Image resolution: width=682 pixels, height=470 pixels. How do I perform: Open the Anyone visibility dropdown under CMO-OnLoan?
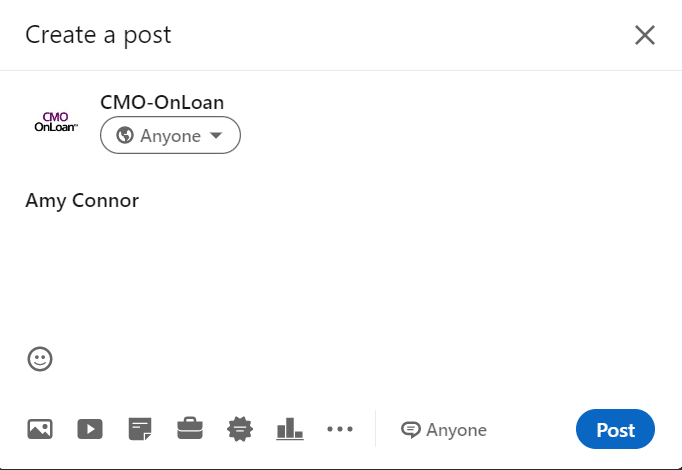170,135
